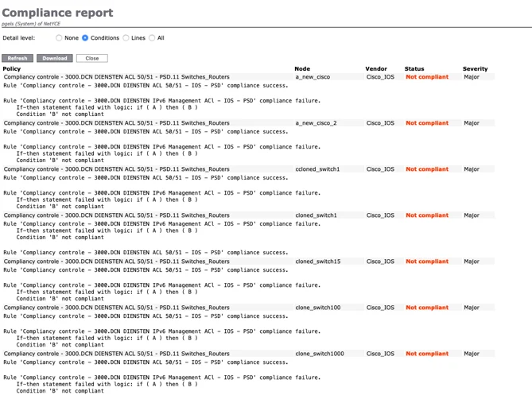Click the Node column header
532x395 pixels.
(302, 69)
